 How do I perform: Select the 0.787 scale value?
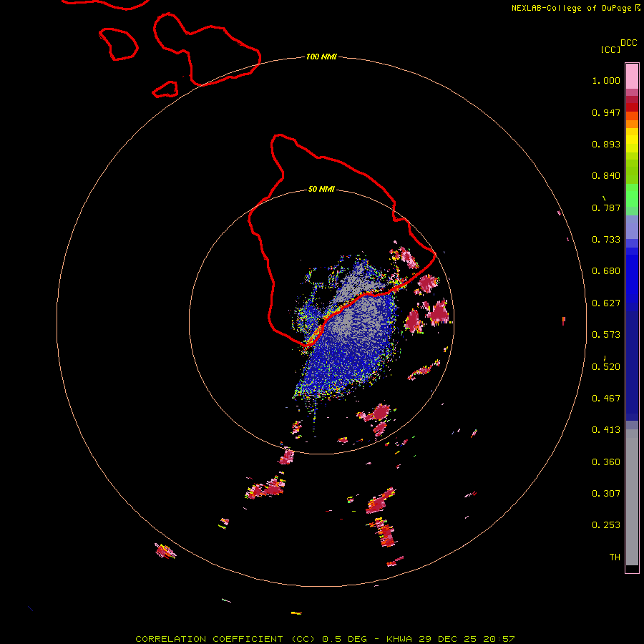pos(606,208)
